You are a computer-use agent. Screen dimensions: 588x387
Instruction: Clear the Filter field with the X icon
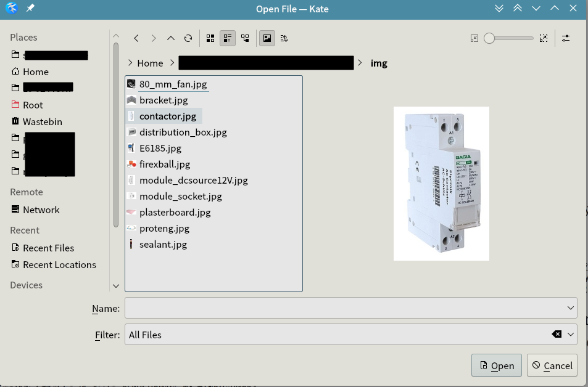point(557,335)
